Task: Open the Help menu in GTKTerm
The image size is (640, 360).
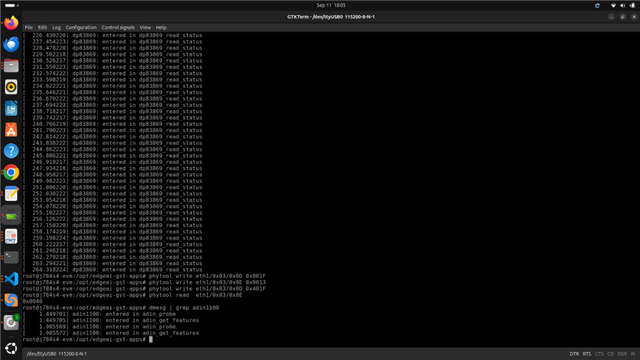Action: point(161,27)
